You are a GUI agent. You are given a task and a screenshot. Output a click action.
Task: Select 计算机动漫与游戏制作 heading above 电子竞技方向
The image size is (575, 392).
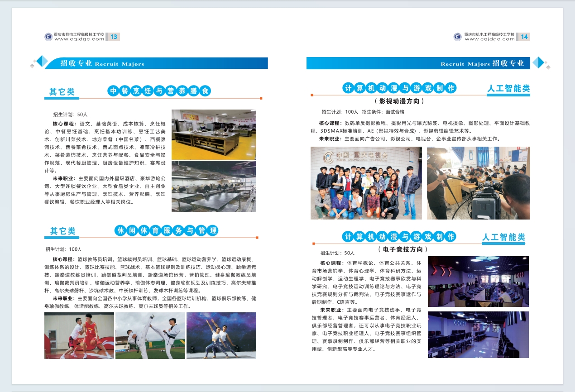(399, 236)
